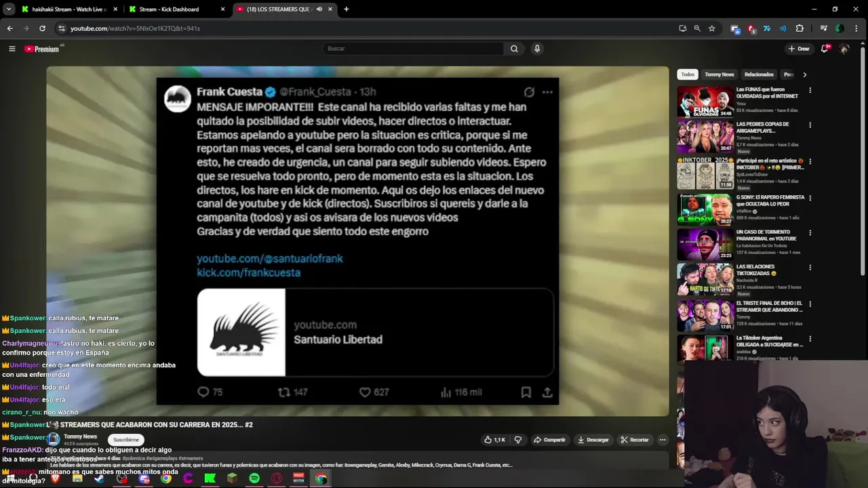This screenshot has width=868, height=488.
Task: Open options for G Sony video
Action: click(x=810, y=198)
